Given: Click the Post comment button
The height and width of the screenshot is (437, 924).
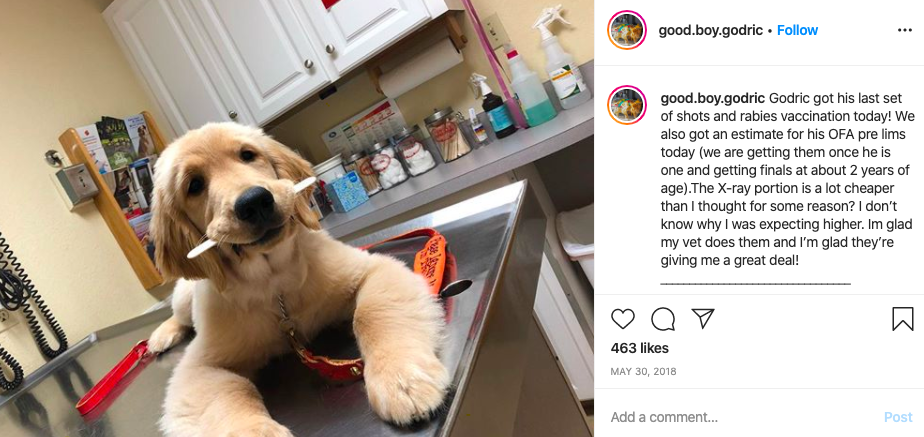Looking at the screenshot, I should pos(898,418).
